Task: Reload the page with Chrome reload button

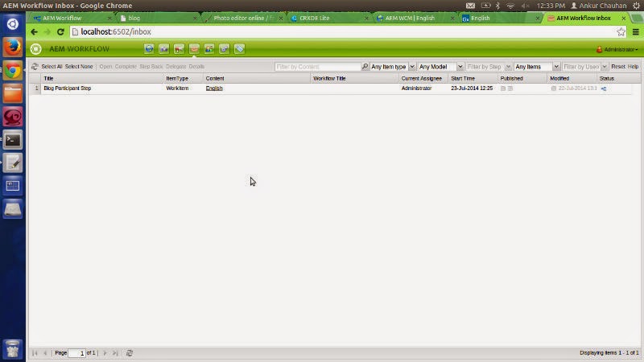Action: tap(60, 31)
